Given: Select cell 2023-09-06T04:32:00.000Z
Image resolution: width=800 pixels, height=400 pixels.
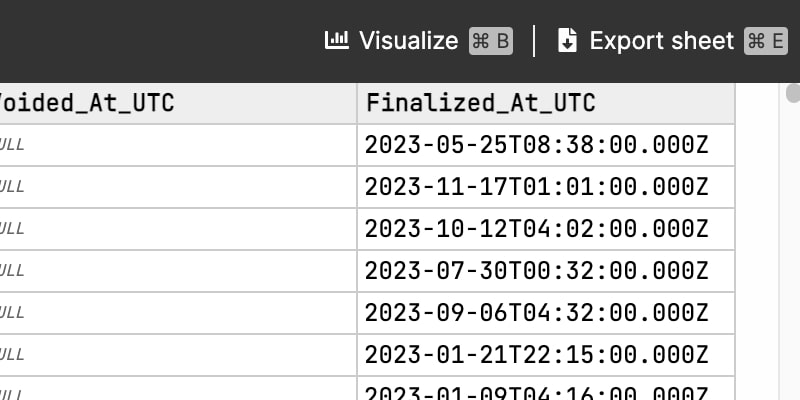Looking at the screenshot, I should point(546,313).
